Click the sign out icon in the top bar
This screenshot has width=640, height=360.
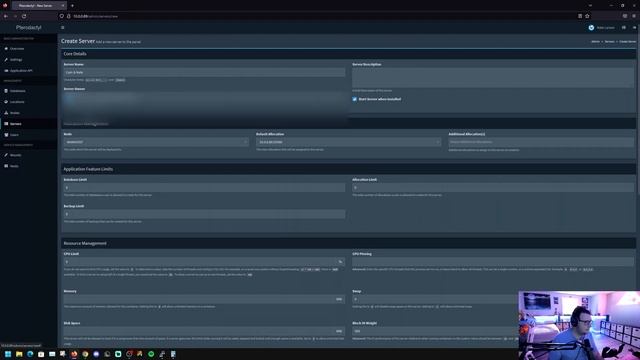coord(634,28)
